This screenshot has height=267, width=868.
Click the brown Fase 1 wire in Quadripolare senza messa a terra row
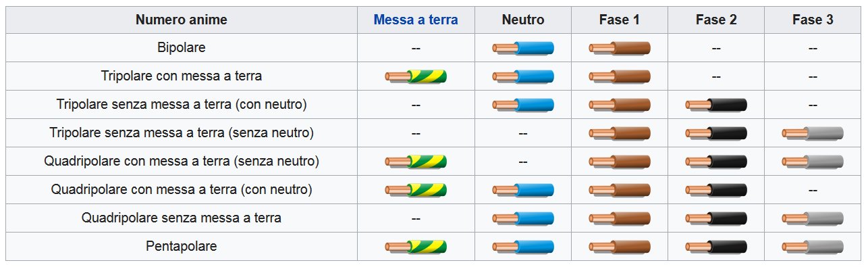(x=620, y=218)
